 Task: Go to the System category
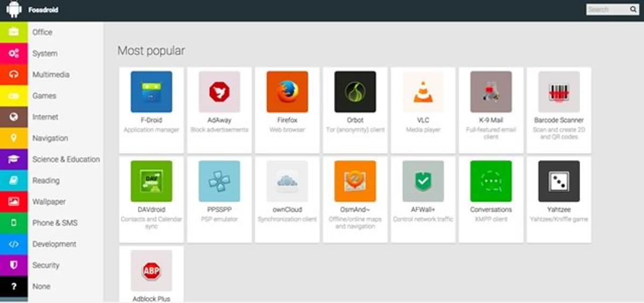point(45,54)
